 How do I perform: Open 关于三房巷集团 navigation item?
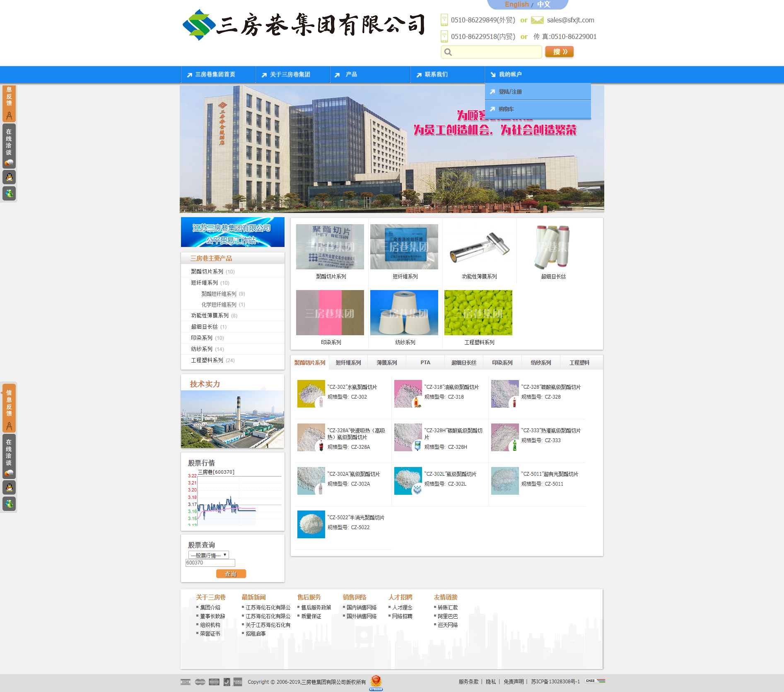290,75
